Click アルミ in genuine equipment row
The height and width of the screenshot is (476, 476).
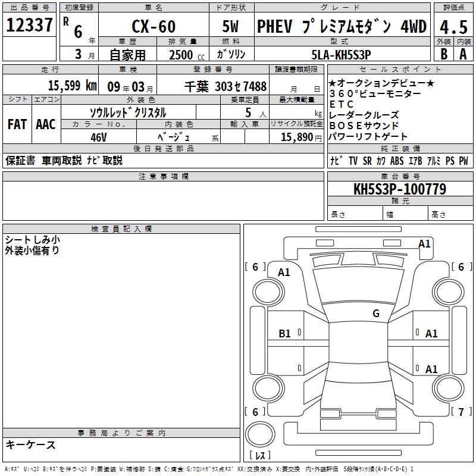434,161
